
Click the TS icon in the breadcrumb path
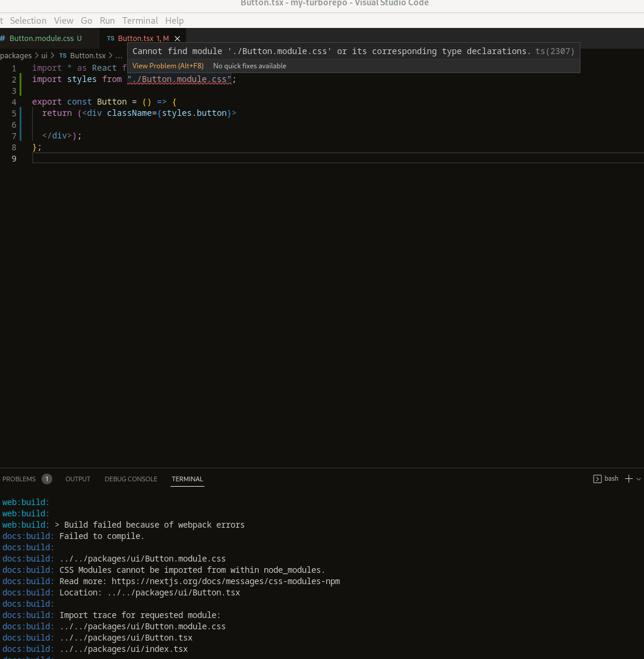pos(62,55)
